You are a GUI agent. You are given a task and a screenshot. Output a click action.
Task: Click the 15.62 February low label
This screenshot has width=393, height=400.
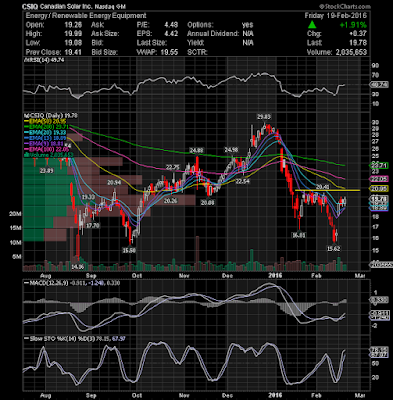click(334, 249)
